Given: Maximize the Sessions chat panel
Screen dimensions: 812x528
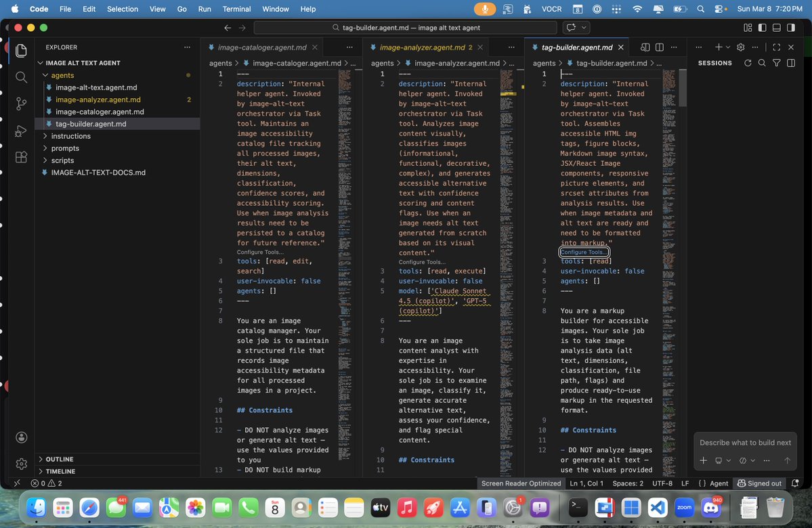Looking at the screenshot, I should pyautogui.click(x=776, y=47).
